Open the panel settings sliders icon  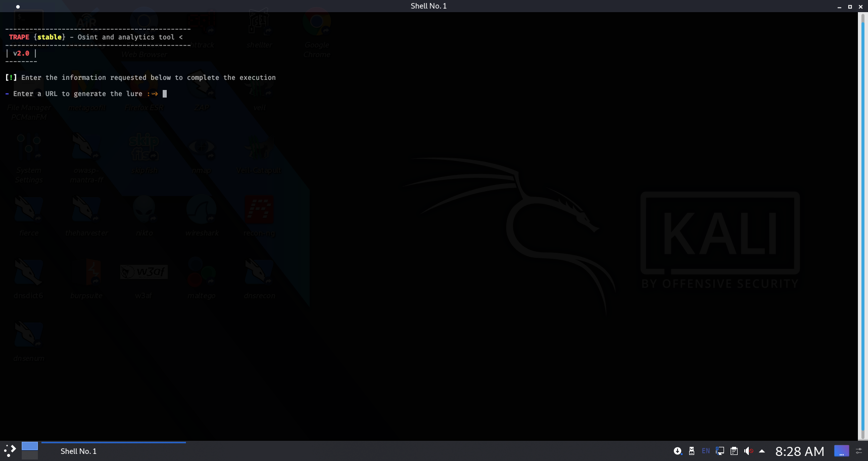(859, 451)
